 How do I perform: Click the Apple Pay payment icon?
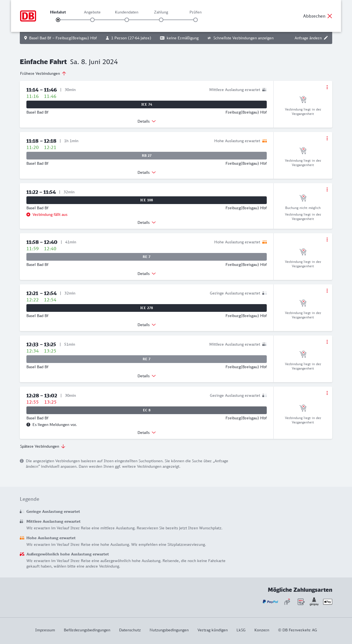[x=328, y=602]
